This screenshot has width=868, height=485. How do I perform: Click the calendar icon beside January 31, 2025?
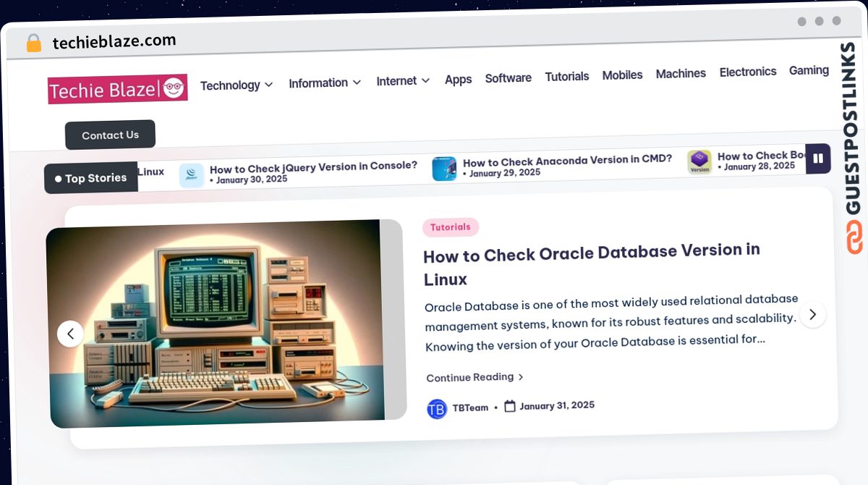(x=509, y=405)
